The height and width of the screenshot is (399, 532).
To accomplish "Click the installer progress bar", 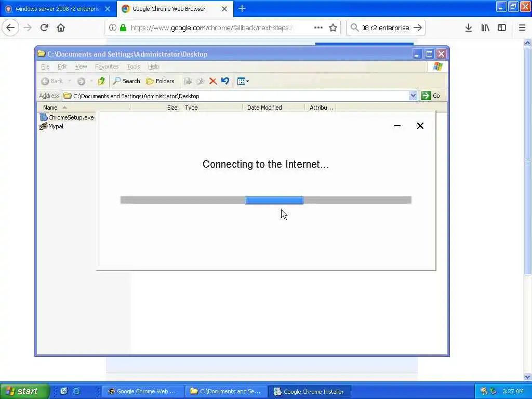I will pos(266,200).
